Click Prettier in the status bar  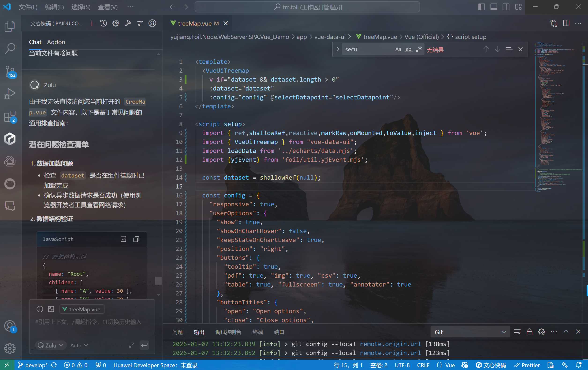pos(527,365)
